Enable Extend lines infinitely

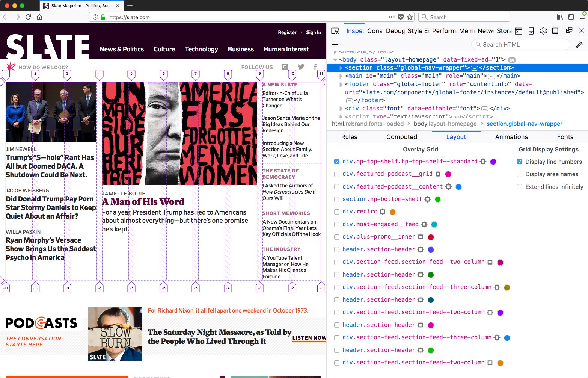520,187
